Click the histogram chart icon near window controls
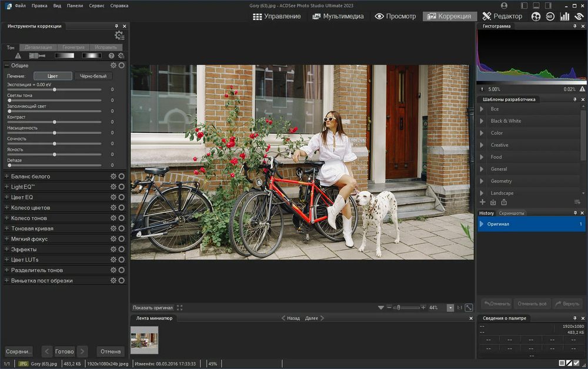588x369 pixels. 564,17
